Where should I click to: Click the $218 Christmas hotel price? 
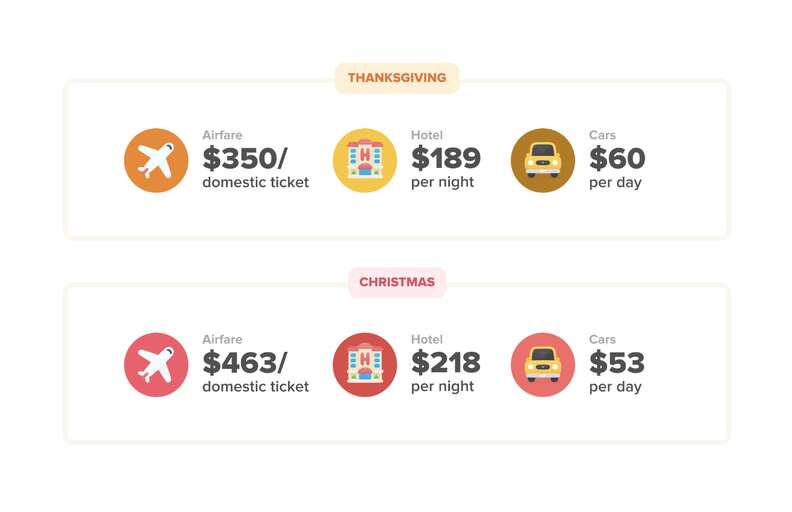pos(446,363)
